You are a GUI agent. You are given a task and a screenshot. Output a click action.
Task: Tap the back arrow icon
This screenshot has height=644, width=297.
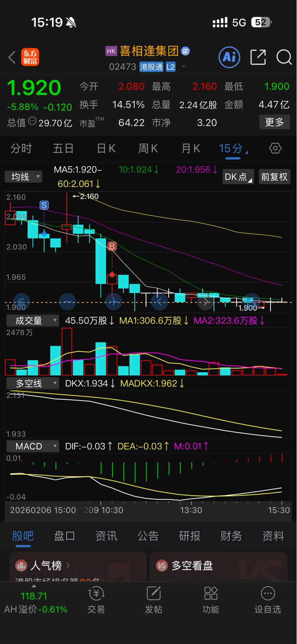click(x=12, y=57)
